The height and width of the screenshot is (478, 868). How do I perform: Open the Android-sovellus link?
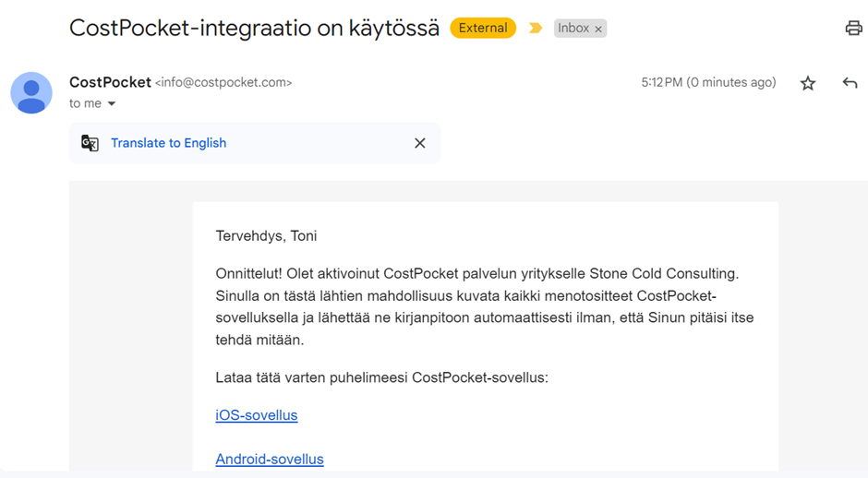(x=270, y=460)
